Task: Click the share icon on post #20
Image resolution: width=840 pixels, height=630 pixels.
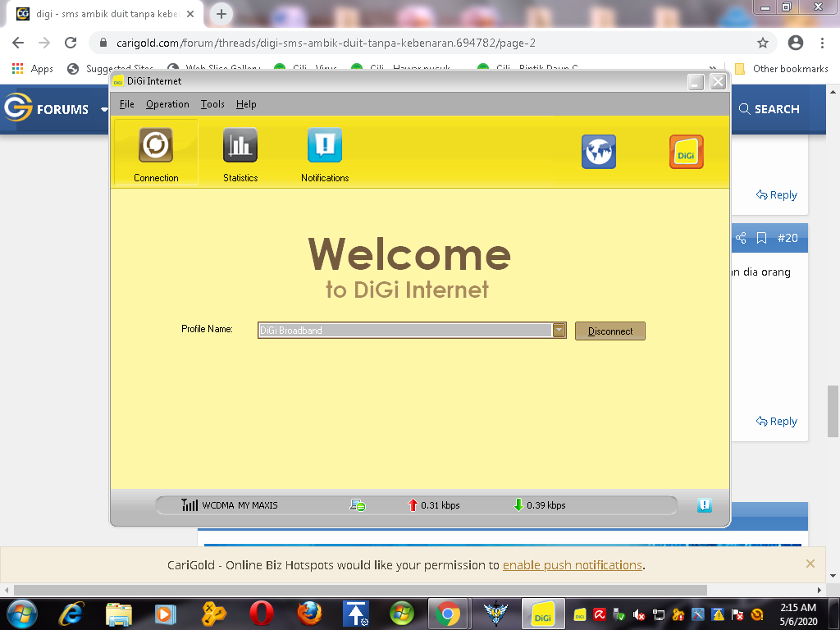Action: click(x=741, y=238)
